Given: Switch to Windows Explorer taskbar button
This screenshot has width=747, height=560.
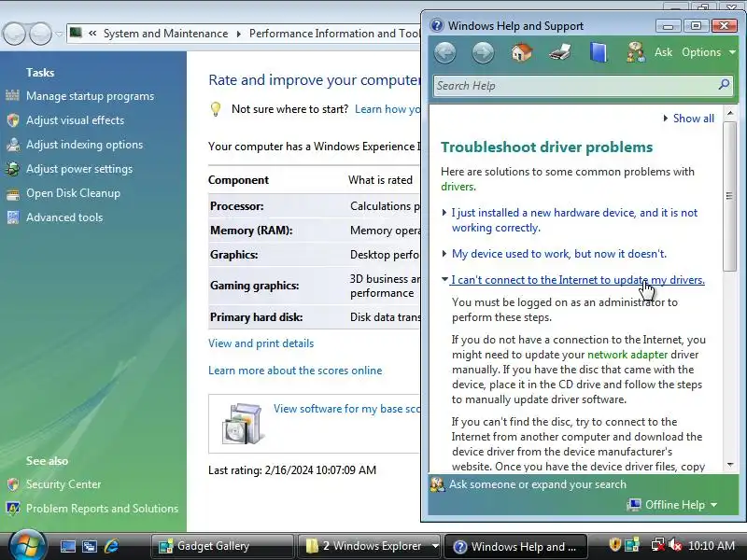Looking at the screenshot, I should [364, 546].
